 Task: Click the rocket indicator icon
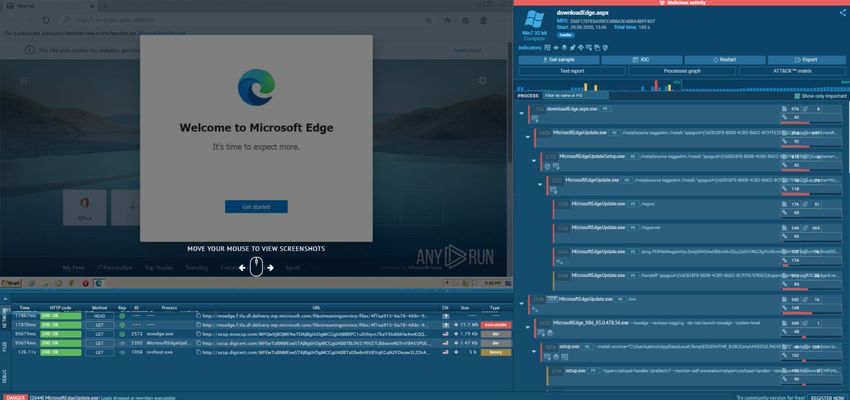click(571, 48)
